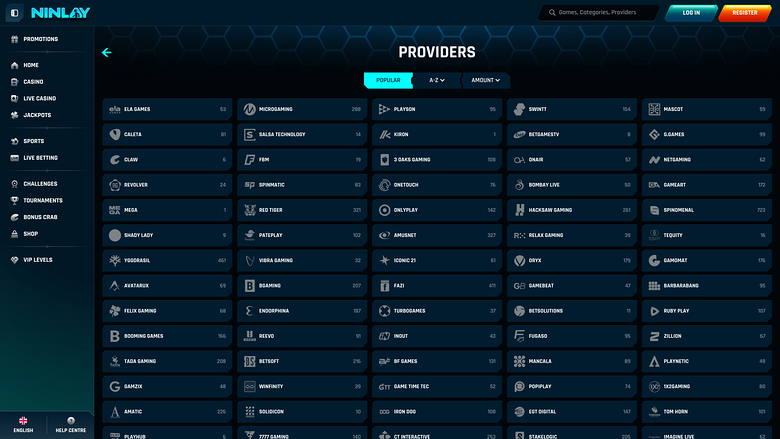Collapse the sidebar using top-left panel icon
This screenshot has height=439, width=780.
coord(14,13)
